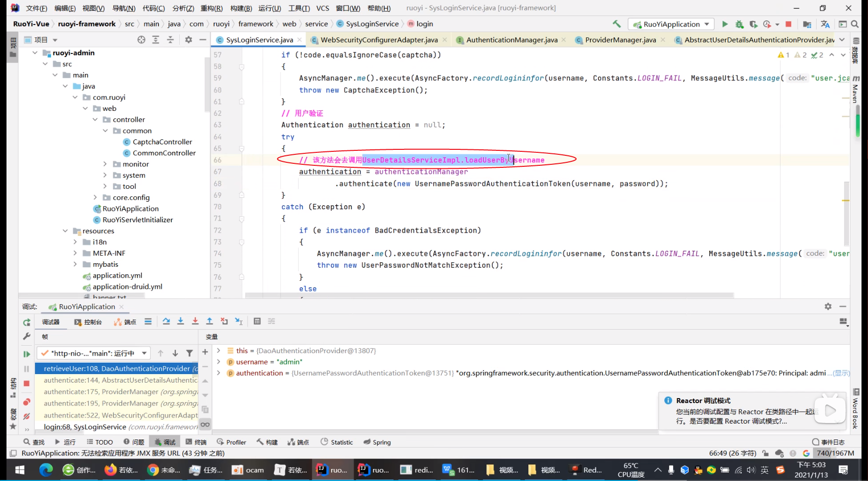The height and width of the screenshot is (481, 868).
Task: Start debugging with the bug icon
Action: click(x=739, y=24)
